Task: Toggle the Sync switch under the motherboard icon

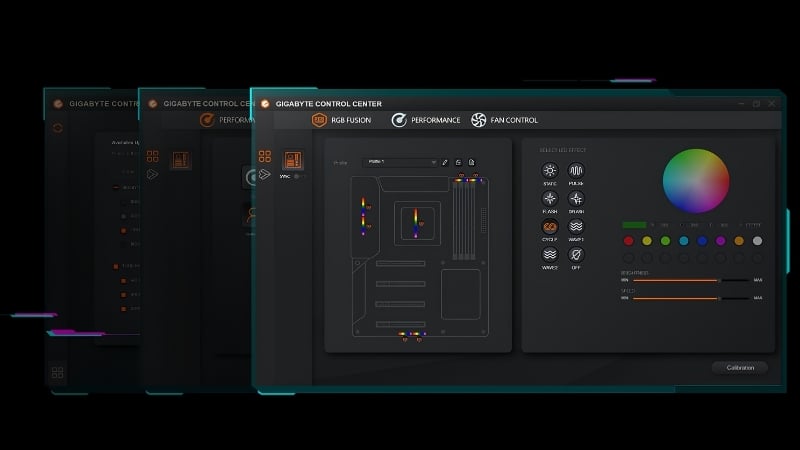Action: pyautogui.click(x=298, y=176)
